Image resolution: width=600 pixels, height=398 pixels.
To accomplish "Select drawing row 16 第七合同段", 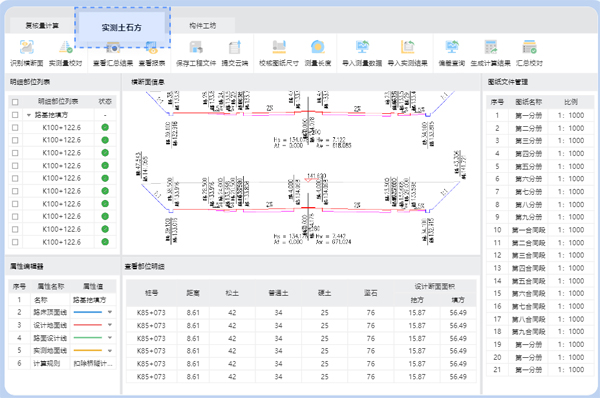I will point(540,306).
